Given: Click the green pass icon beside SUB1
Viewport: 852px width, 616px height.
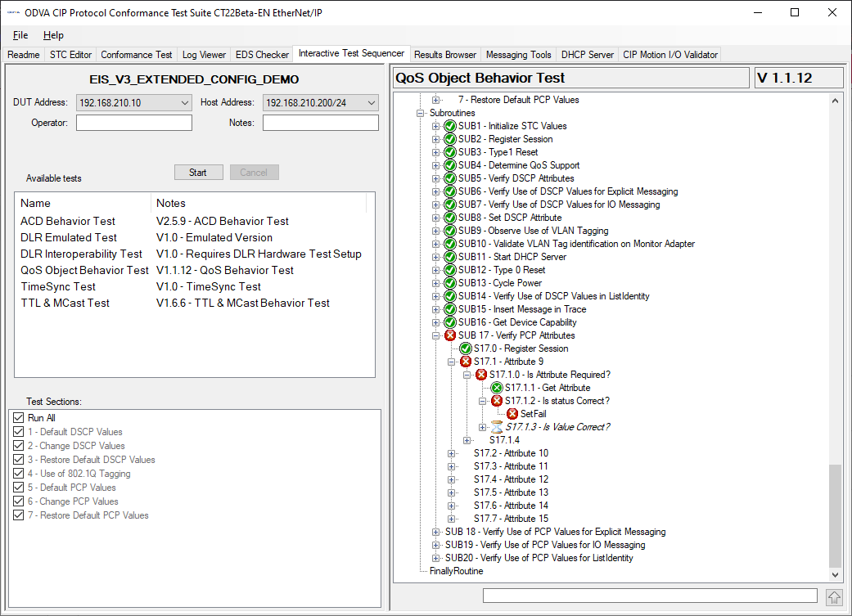Looking at the screenshot, I should (449, 126).
